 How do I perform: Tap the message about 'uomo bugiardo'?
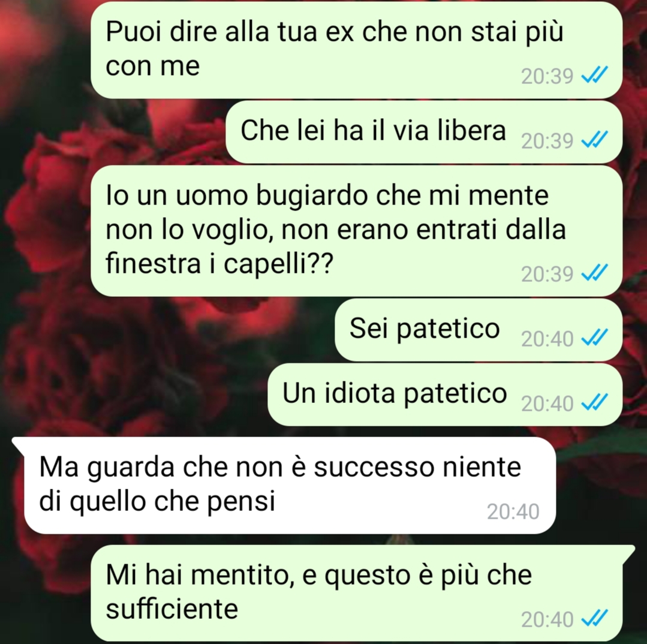pyautogui.click(x=356, y=231)
